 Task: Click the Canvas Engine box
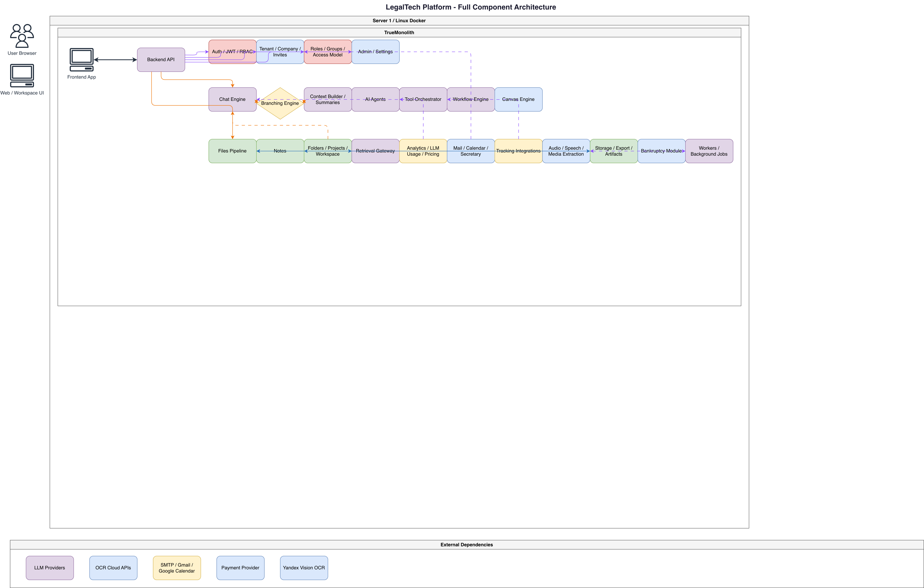coord(518,99)
